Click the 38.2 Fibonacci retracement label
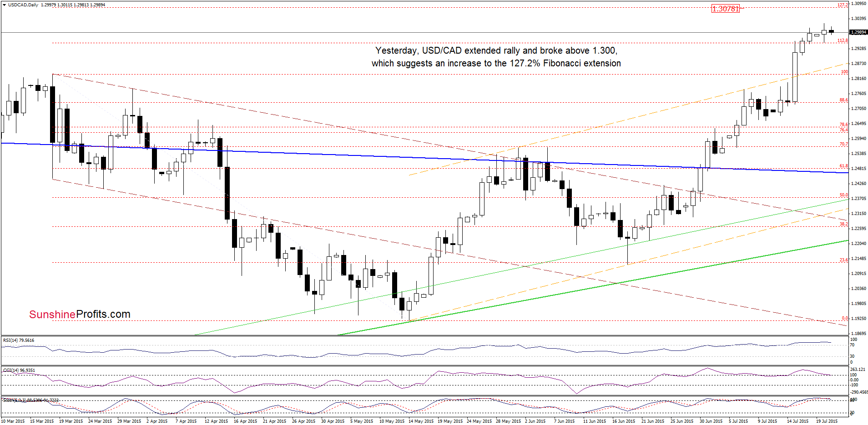Viewport: 868px width, 425px height. click(843, 224)
